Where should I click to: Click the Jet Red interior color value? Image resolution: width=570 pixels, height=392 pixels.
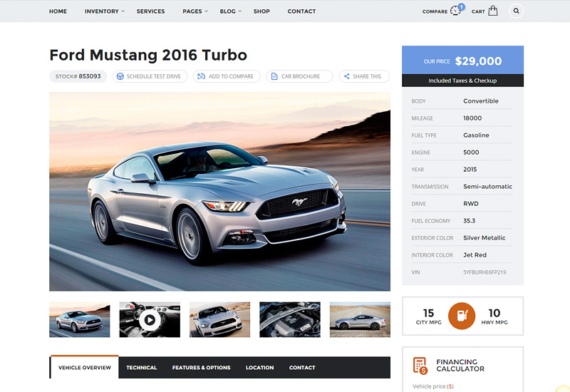pos(475,255)
